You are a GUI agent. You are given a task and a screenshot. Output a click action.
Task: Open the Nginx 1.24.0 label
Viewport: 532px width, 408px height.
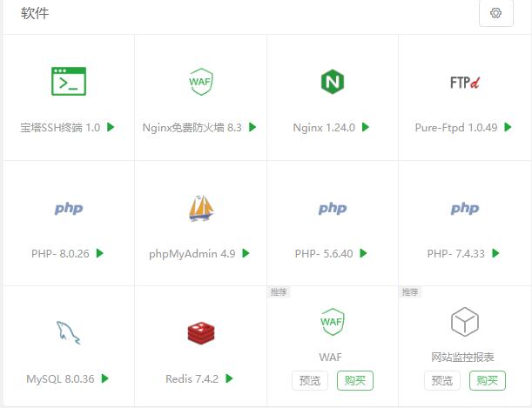324,128
